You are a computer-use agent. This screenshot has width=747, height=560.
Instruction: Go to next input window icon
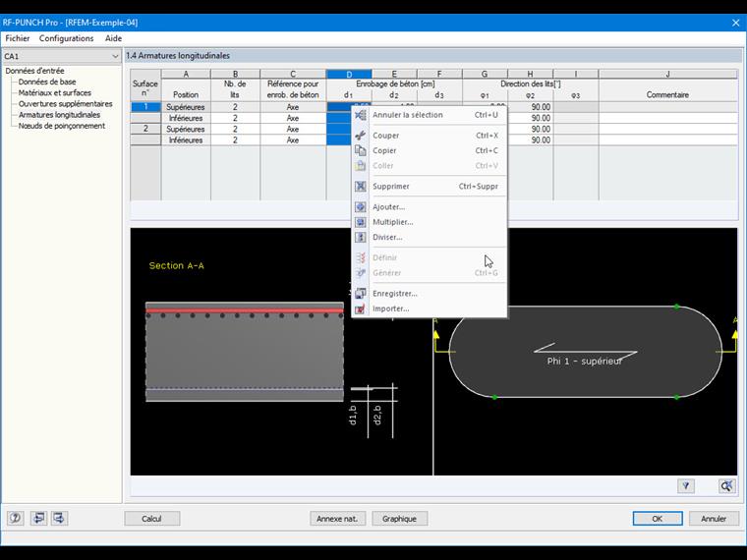[59, 518]
